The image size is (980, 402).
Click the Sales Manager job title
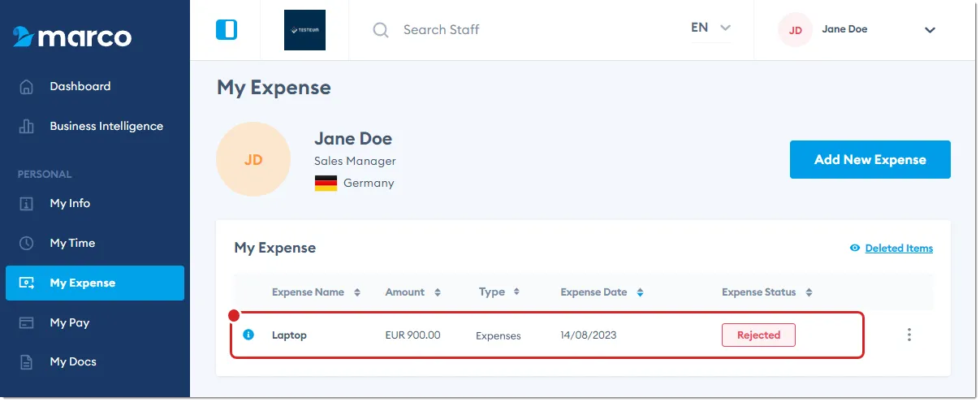355,161
